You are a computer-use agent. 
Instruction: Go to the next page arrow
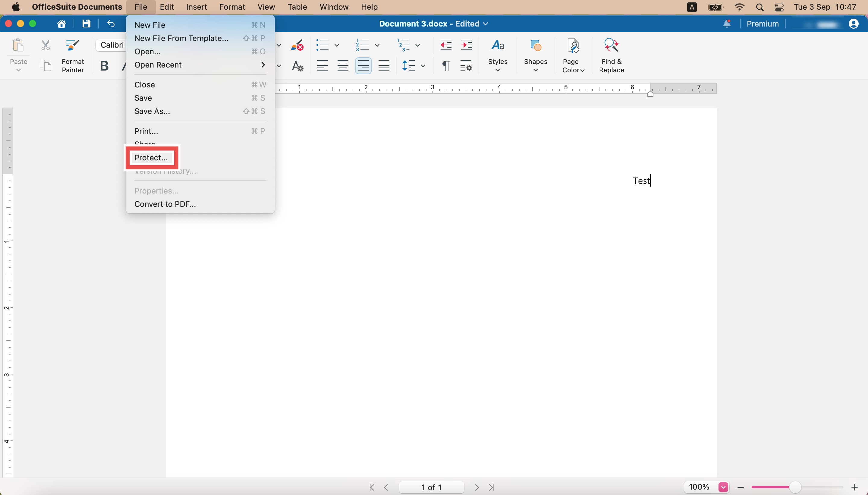click(x=477, y=487)
